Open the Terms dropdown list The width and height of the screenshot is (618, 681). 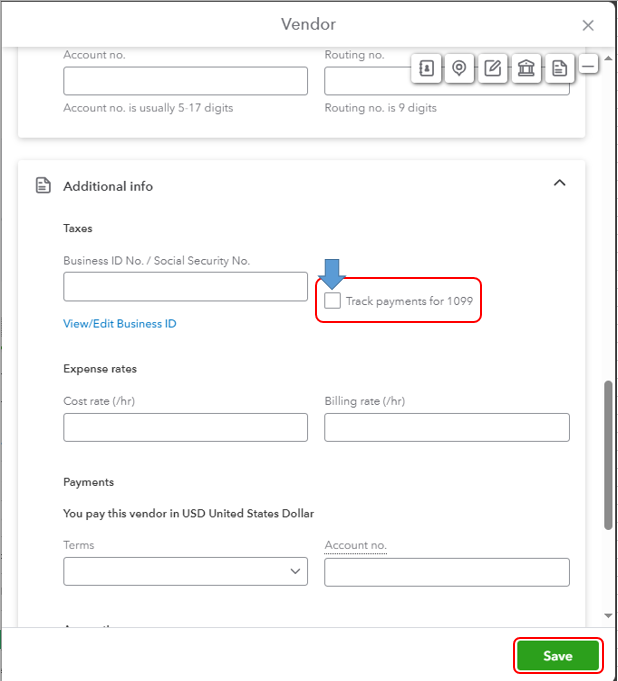pyautogui.click(x=185, y=572)
